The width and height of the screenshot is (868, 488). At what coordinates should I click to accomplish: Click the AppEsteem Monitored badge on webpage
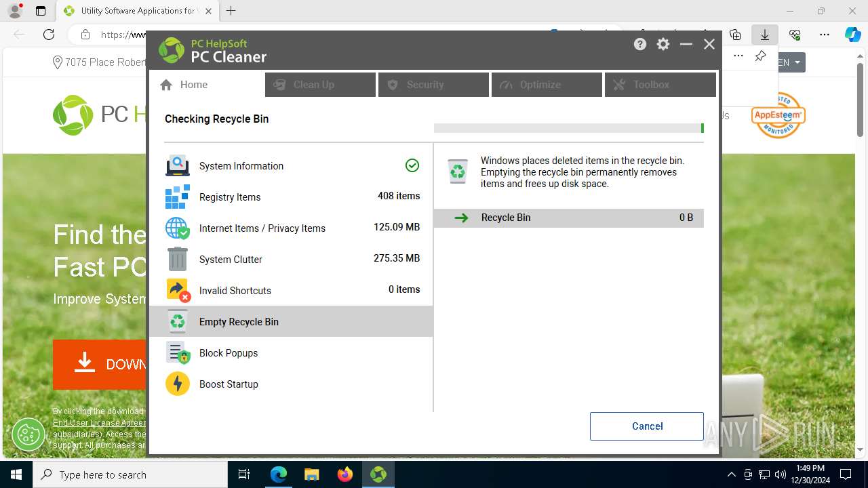pos(778,115)
